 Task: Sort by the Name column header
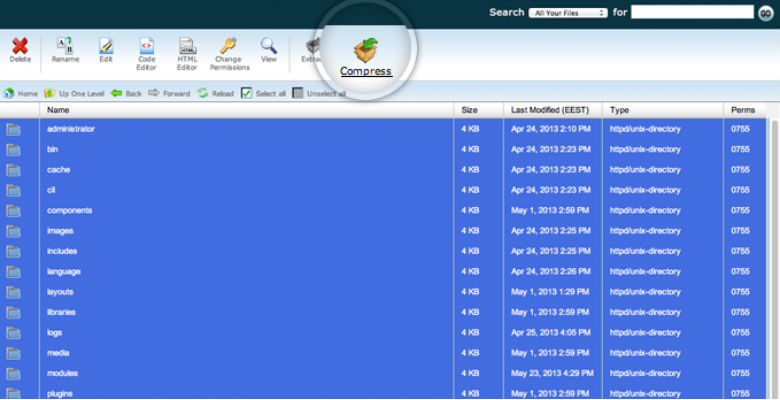pyautogui.click(x=58, y=110)
